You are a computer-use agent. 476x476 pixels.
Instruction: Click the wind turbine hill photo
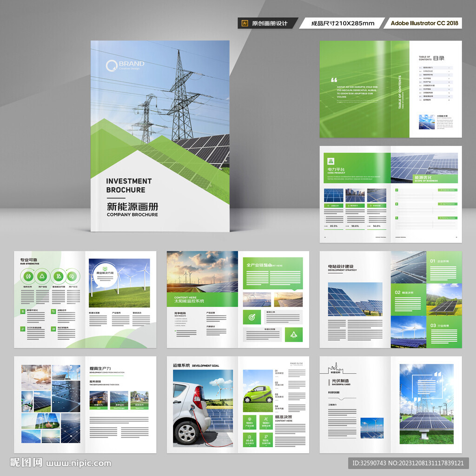[x=119, y=283]
